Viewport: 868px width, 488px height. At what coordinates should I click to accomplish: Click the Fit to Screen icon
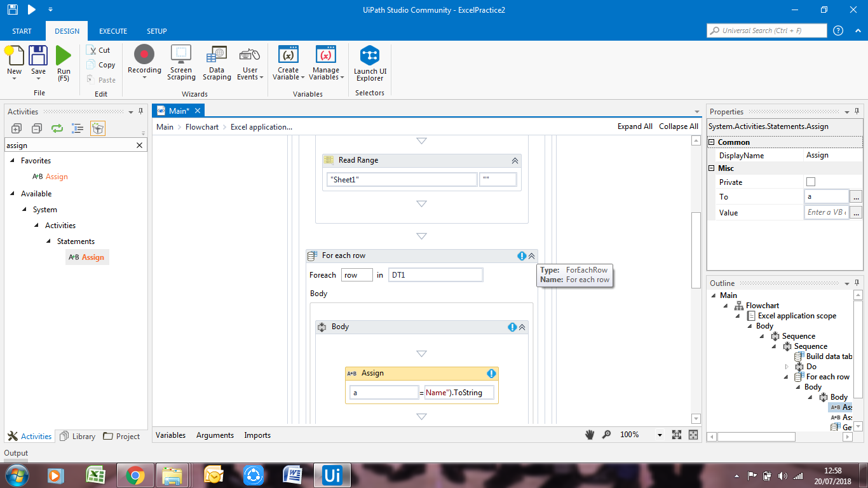pyautogui.click(x=677, y=435)
